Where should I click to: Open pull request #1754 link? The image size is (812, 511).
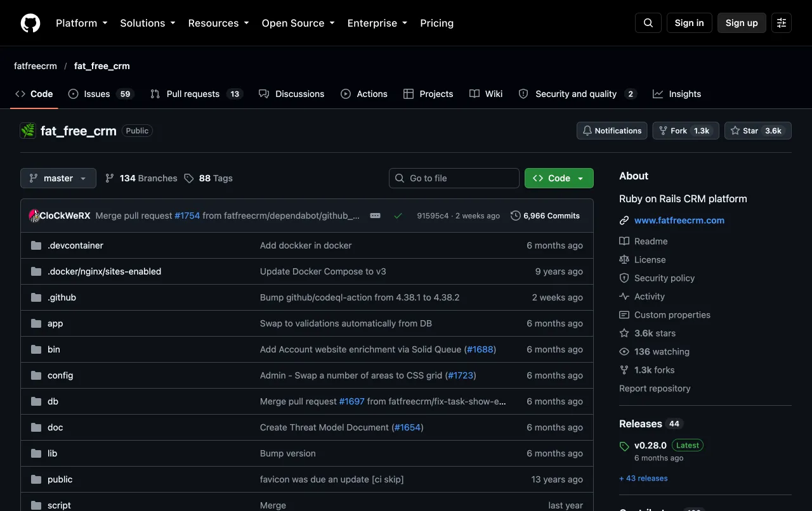(187, 216)
